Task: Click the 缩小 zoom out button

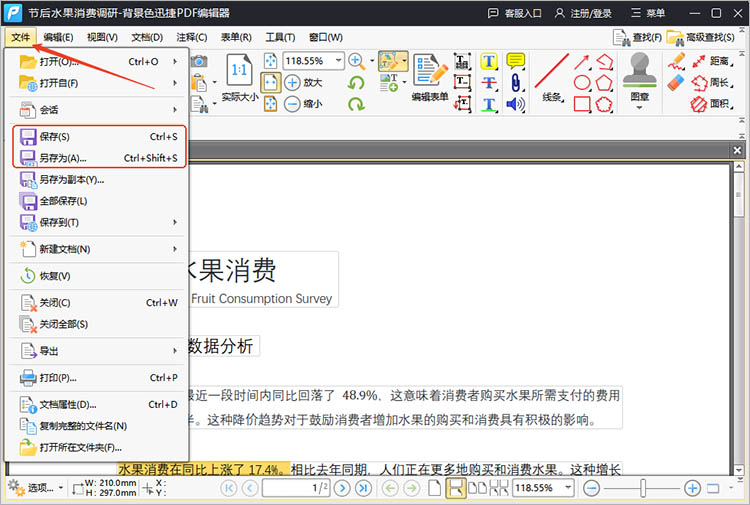Action: coord(304,104)
